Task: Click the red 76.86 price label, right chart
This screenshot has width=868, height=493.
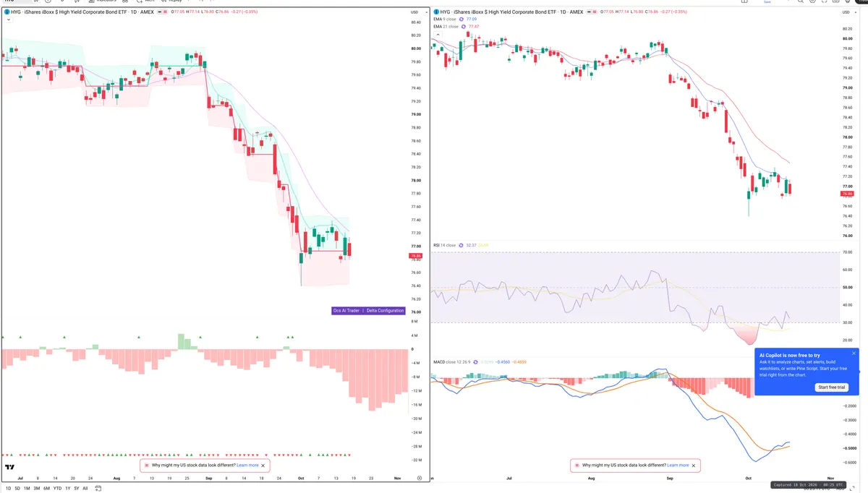Action: (x=847, y=194)
